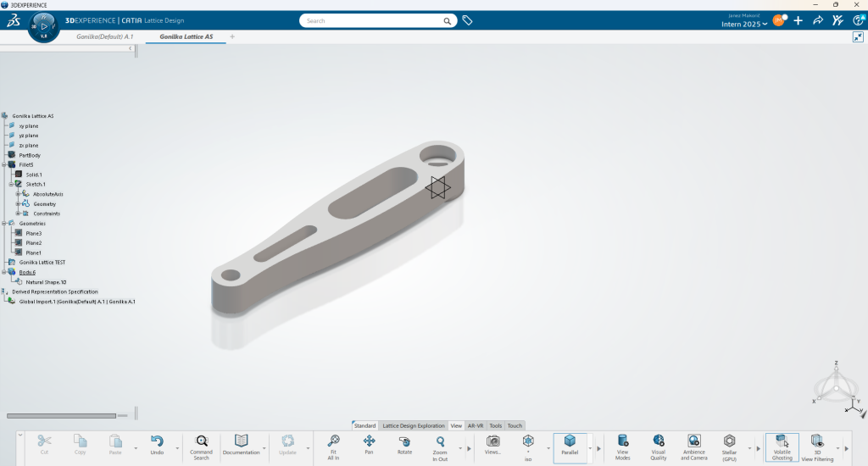Screen dimensions: 868x466
Task: Select the zx plane in the tree
Action: 28,146
